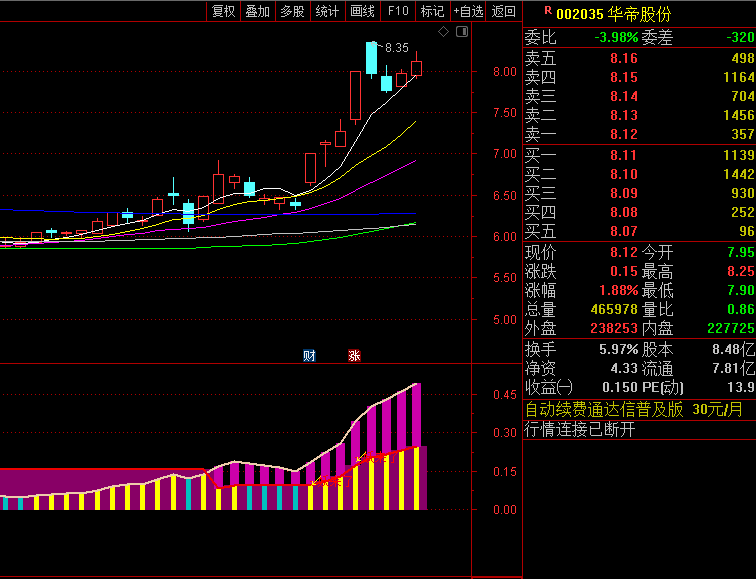Toggle the panel layout icon beside the diamond

tap(461, 32)
